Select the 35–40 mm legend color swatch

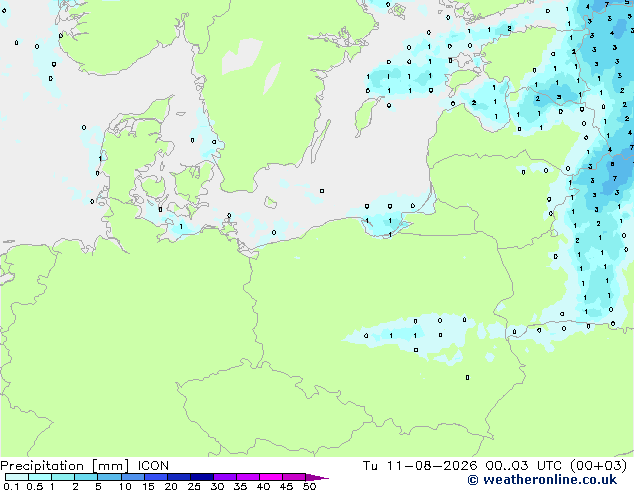click(248, 477)
